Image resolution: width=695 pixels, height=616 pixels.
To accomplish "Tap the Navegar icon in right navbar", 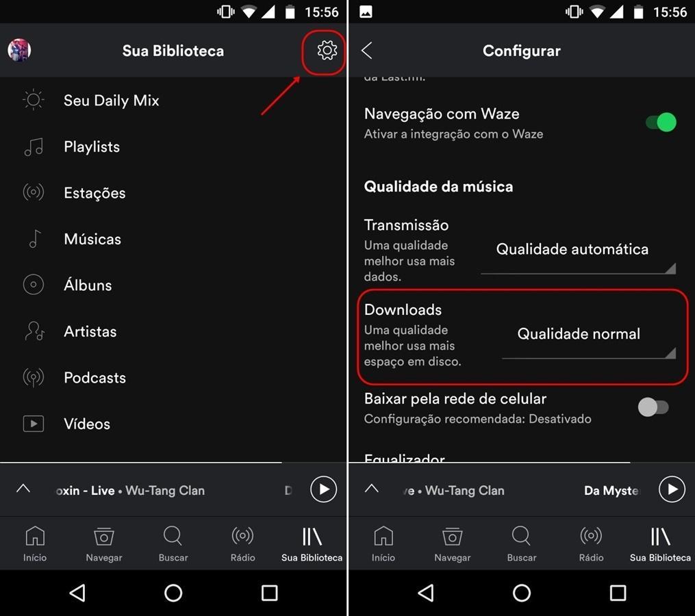I will (452, 543).
